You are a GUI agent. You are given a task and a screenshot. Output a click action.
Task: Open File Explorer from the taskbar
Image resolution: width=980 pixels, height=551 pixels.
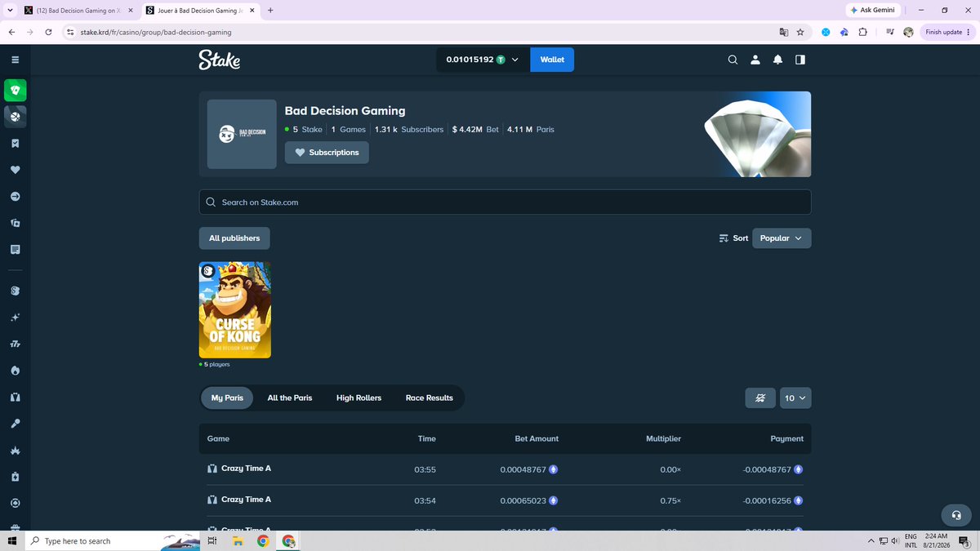(x=238, y=540)
